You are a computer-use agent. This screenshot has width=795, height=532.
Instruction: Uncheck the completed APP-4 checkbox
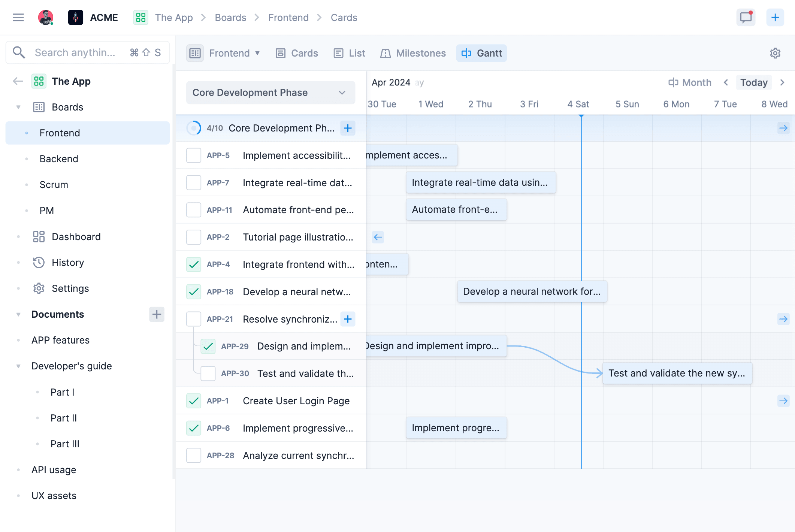click(x=193, y=264)
